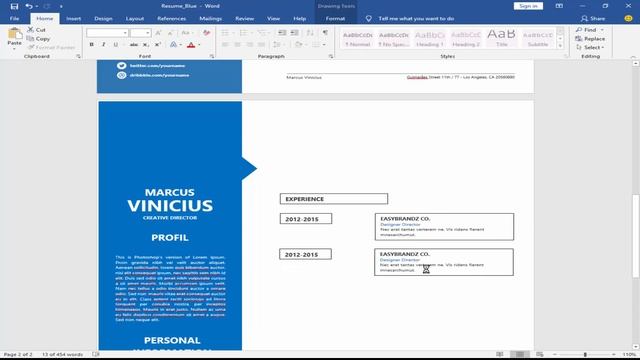Apply the Heading 1 style

[x=430, y=39]
